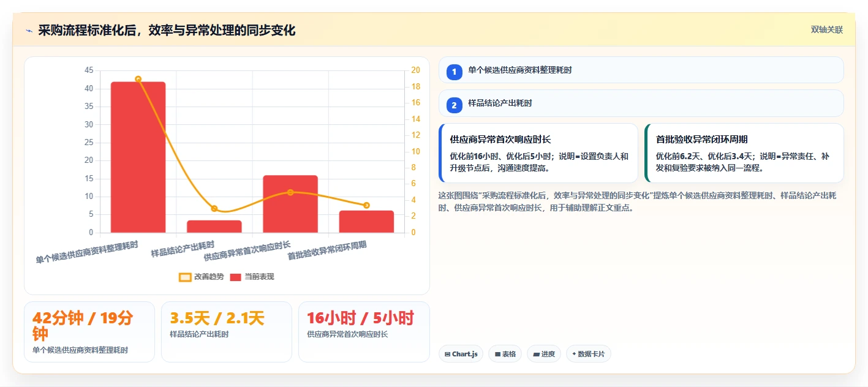Click the Chart.js tag
The width and height of the screenshot is (868, 387).
(x=461, y=354)
